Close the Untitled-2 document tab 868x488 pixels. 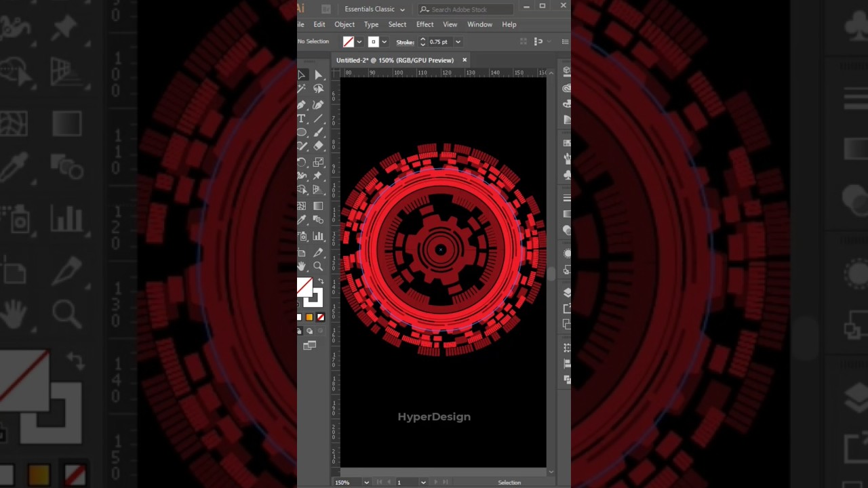coord(465,60)
